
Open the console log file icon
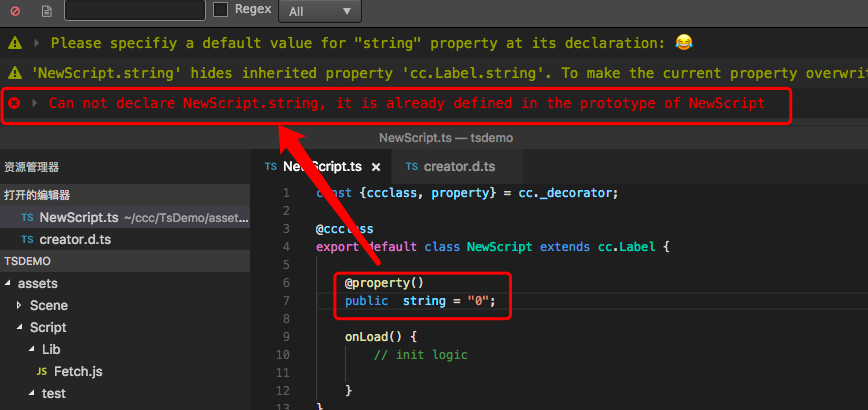pyautogui.click(x=47, y=11)
